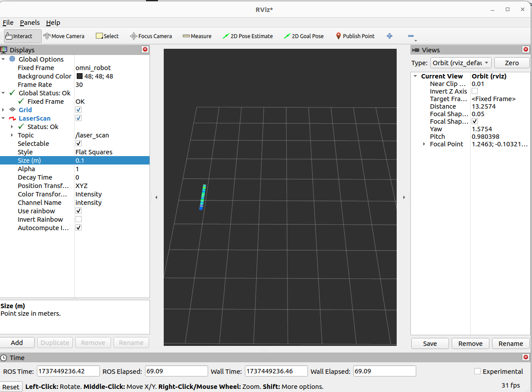Toggle the Focal Shape fixed size checkbox
Image resolution: width=532 pixels, height=392 pixels.
[475, 122]
